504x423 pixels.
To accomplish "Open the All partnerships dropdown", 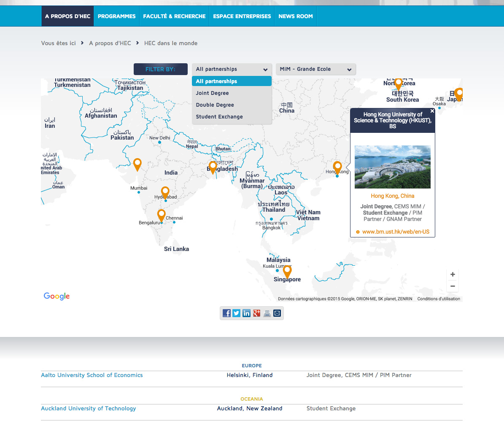I will (232, 69).
